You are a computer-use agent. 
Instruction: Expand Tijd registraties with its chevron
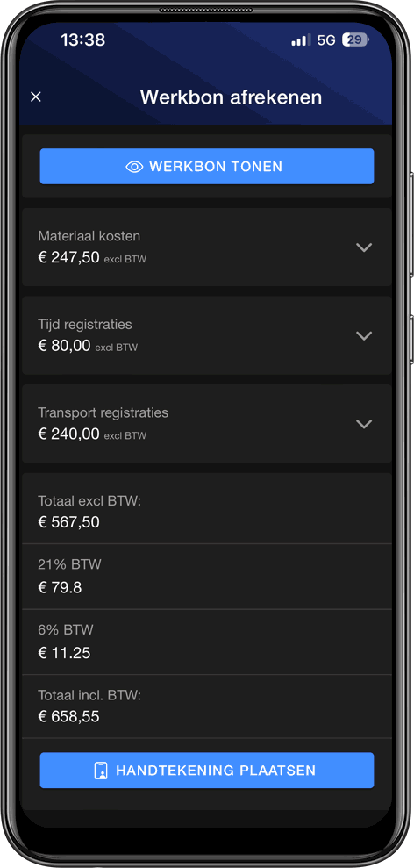(364, 335)
